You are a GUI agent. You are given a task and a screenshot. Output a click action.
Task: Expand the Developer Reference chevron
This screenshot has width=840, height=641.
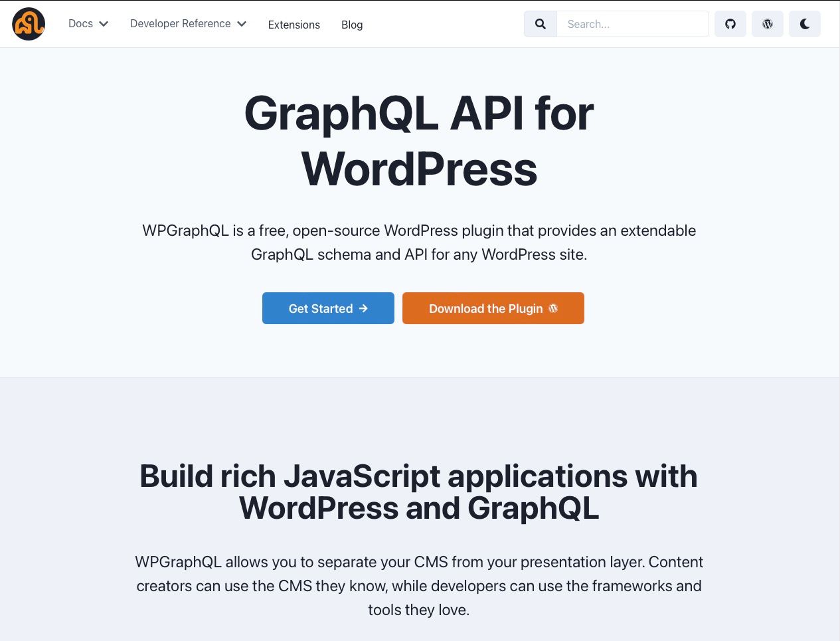click(242, 24)
